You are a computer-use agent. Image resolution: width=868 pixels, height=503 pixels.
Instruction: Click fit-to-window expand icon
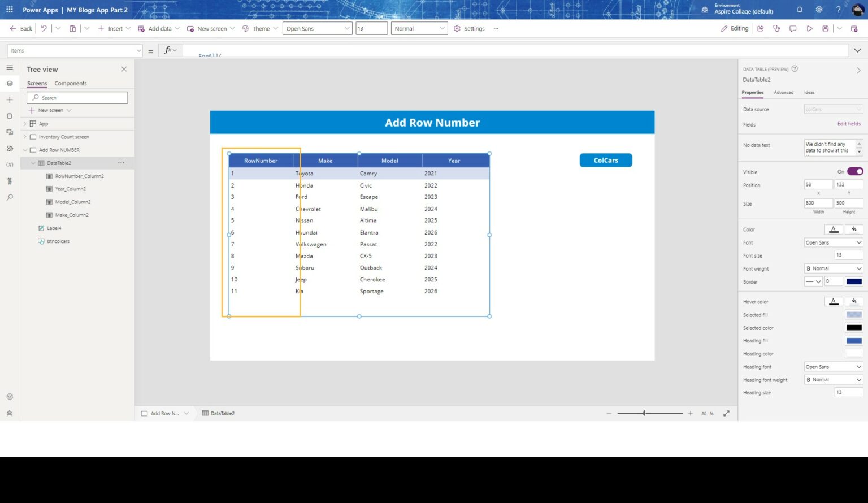tap(726, 413)
